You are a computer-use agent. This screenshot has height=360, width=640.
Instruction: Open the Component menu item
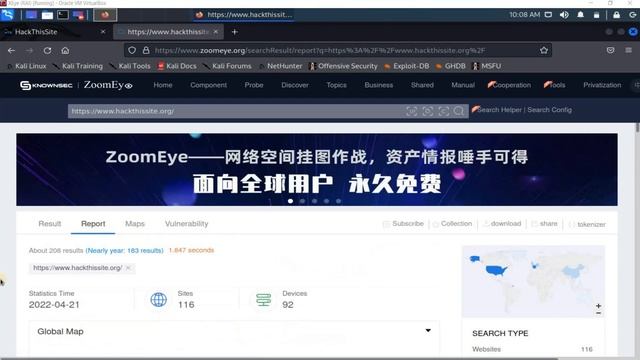pyautogui.click(x=209, y=85)
